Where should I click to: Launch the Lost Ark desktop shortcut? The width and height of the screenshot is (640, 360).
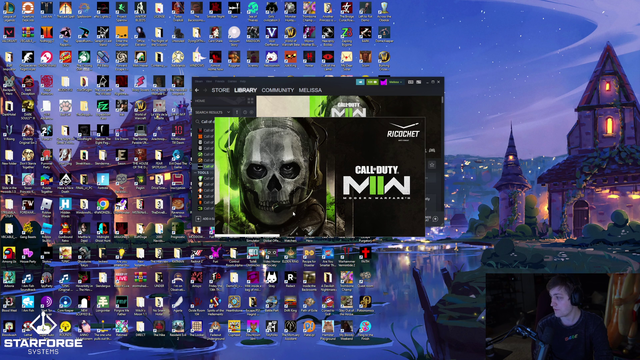(x=47, y=9)
